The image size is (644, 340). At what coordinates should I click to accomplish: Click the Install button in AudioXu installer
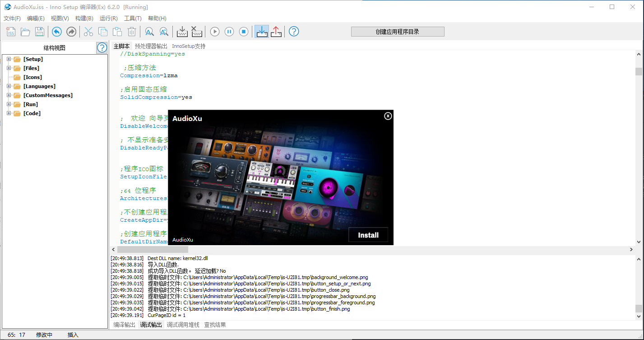click(368, 235)
